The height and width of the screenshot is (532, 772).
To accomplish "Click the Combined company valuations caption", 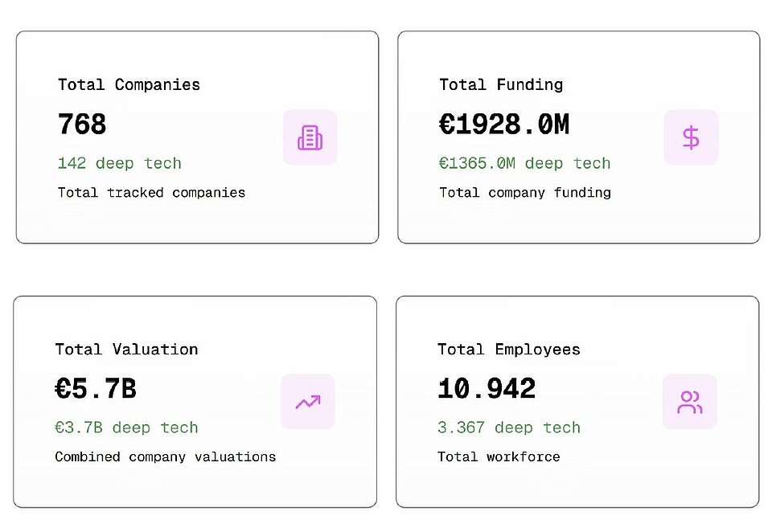I will [x=165, y=457].
